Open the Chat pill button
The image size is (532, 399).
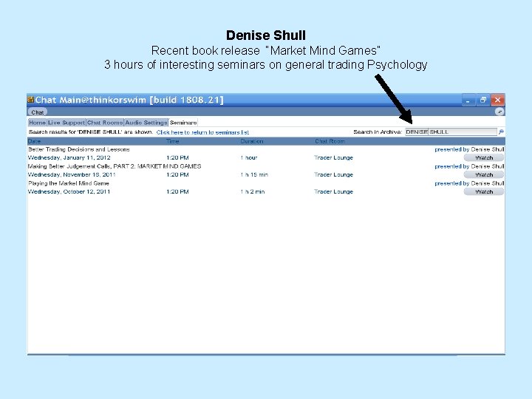(x=38, y=112)
